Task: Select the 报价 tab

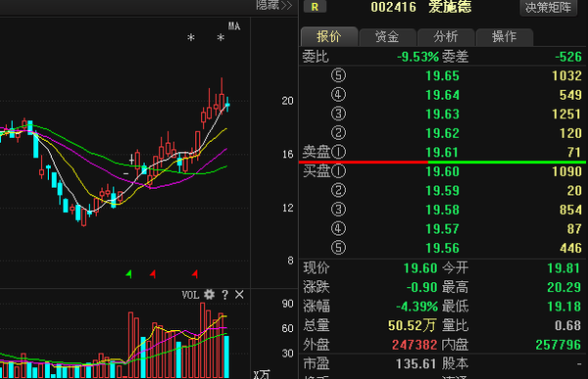Action: 329,36
